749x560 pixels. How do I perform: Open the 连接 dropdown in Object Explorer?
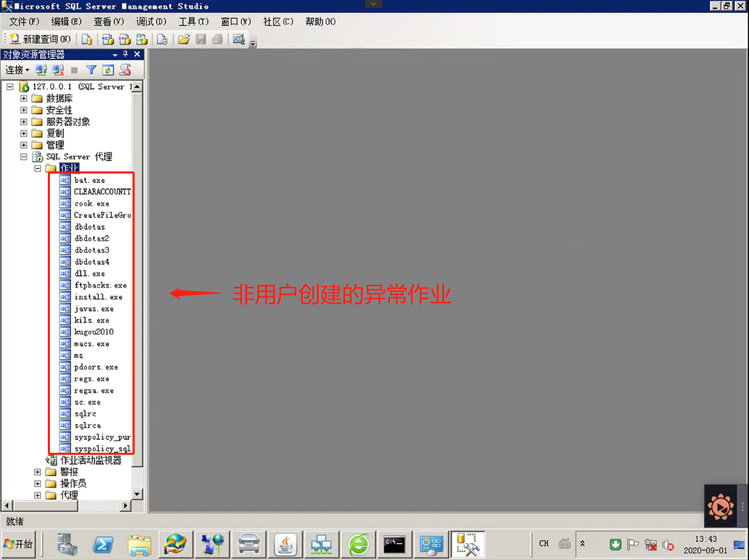point(17,70)
